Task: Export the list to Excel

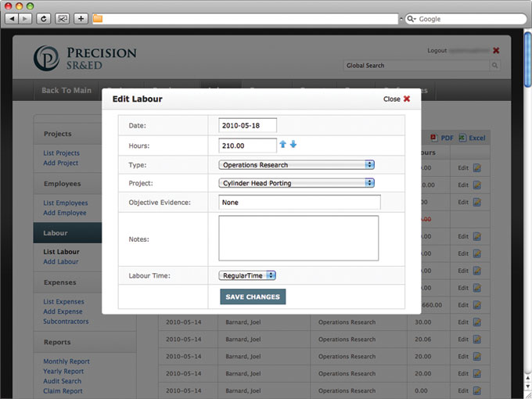Action: tap(472, 138)
